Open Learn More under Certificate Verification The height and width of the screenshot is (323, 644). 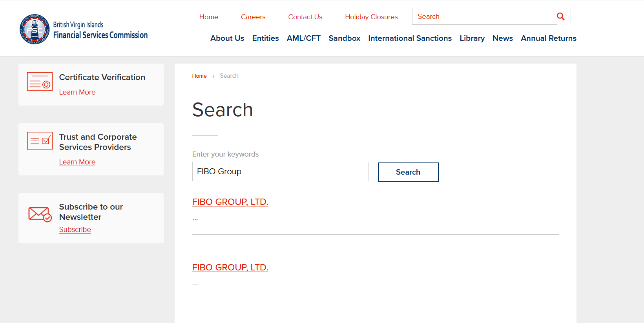(77, 92)
